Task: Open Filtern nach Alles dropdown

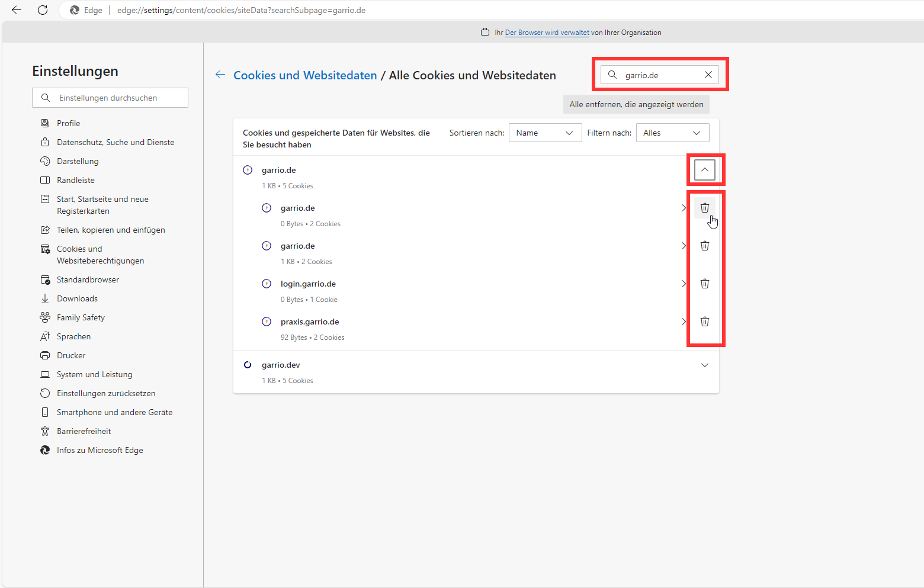Action: (x=672, y=133)
